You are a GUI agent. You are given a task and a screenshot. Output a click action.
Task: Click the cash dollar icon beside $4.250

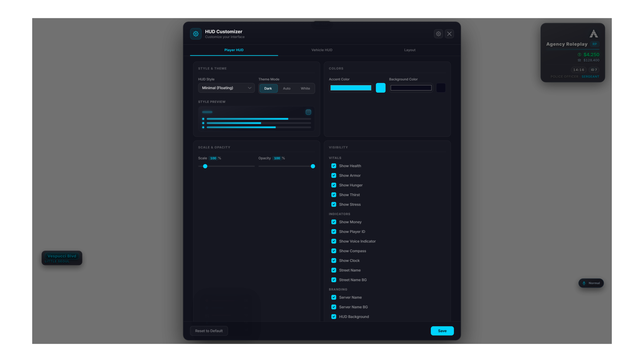coord(579,55)
